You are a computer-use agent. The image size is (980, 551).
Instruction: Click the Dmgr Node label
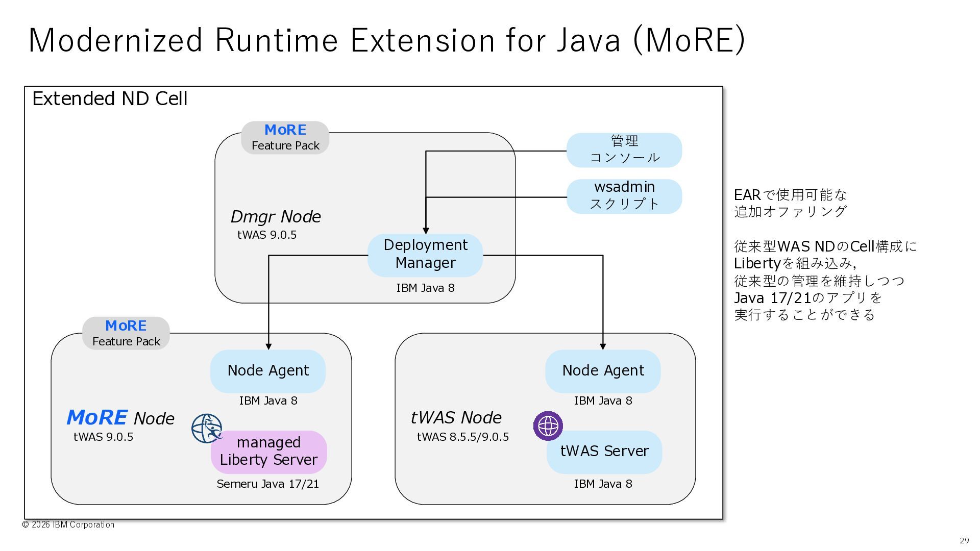point(276,217)
